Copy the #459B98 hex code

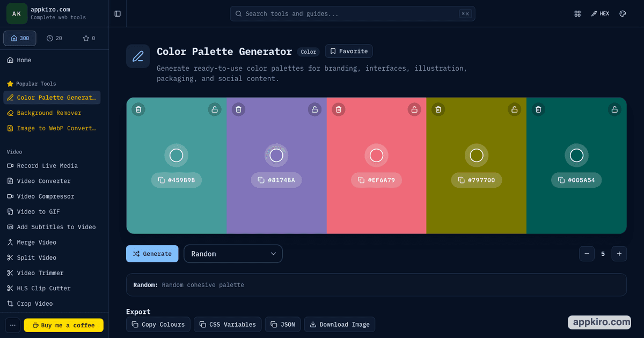(x=177, y=180)
